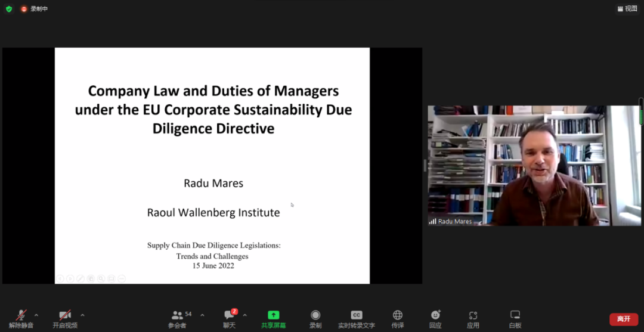This screenshot has height=332, width=644.
Task: Unmute the microphone (解除静音)
Action: 21,318
